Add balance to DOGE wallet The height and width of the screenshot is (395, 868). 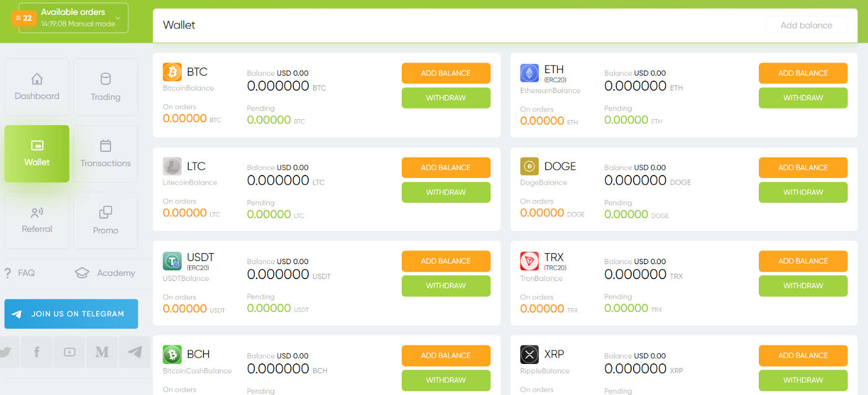[x=803, y=167]
